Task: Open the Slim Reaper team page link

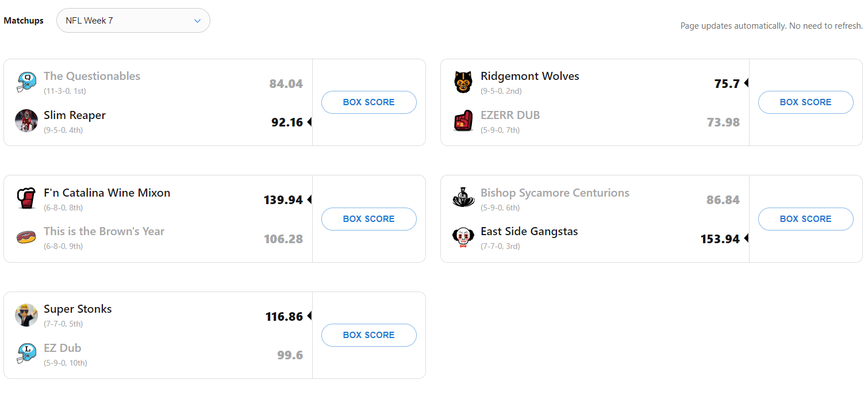Action: coord(75,116)
